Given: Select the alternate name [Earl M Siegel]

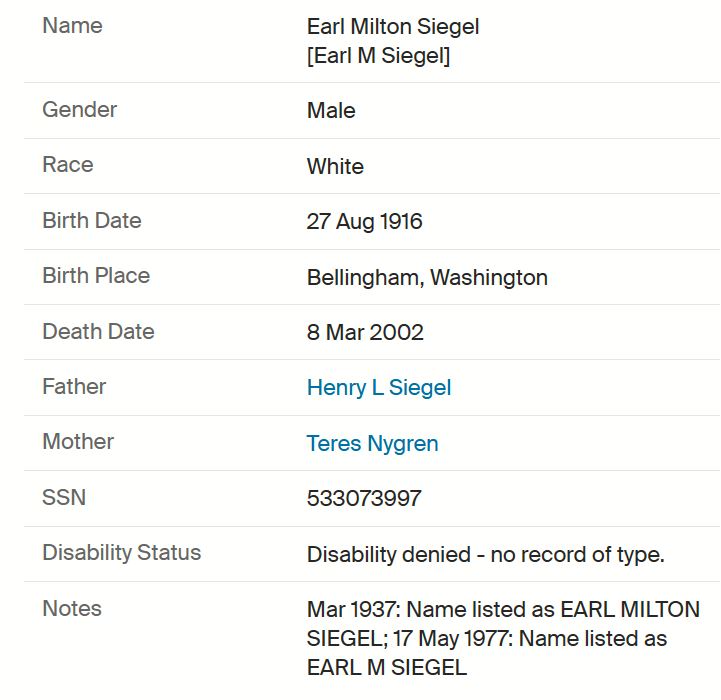Looking at the screenshot, I should [378, 56].
